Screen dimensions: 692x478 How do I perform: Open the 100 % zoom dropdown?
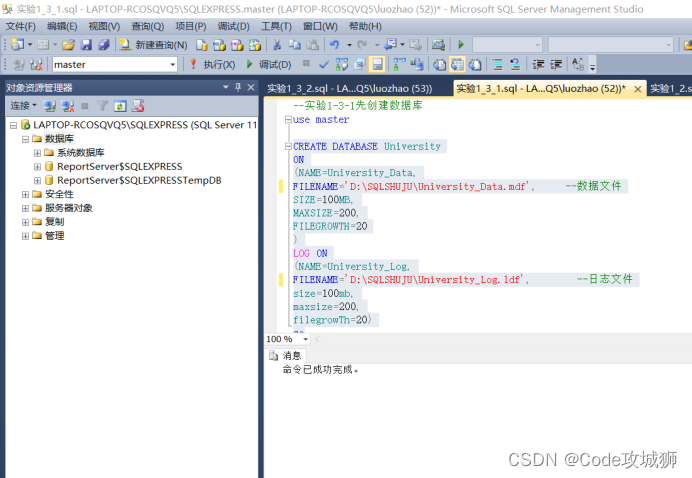click(305, 339)
